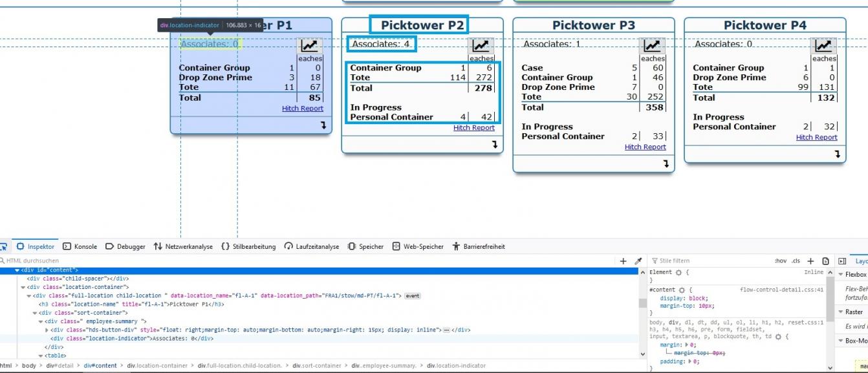Click the corner arrow on Picktower P1 card

323,126
